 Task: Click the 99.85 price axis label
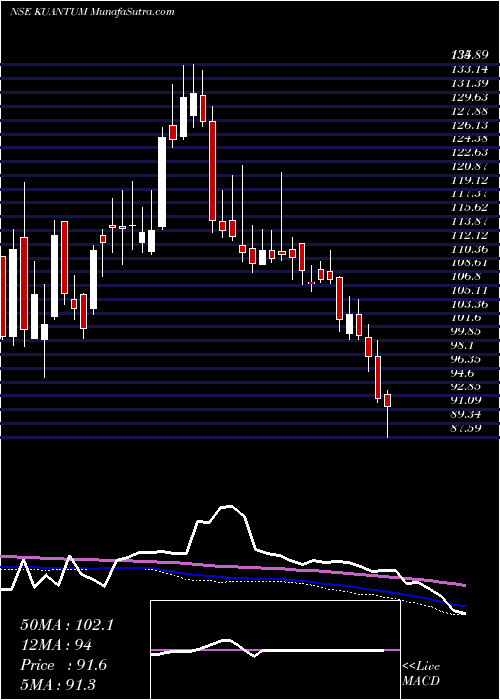pyautogui.click(x=466, y=332)
